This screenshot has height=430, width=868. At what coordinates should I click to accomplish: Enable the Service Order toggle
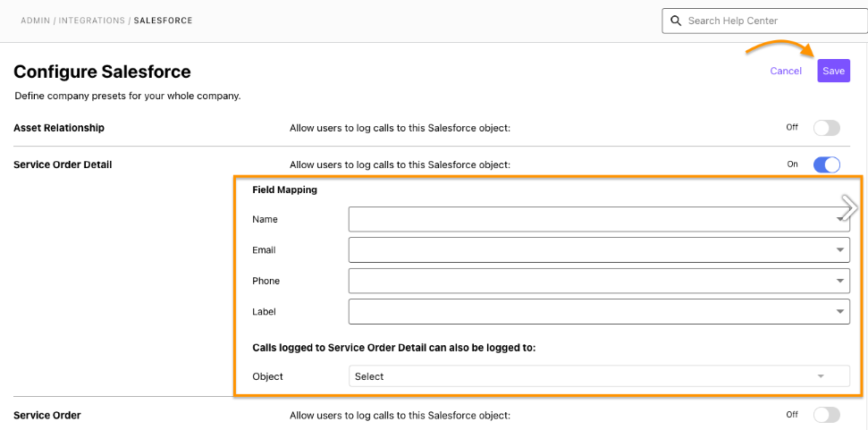[827, 415]
